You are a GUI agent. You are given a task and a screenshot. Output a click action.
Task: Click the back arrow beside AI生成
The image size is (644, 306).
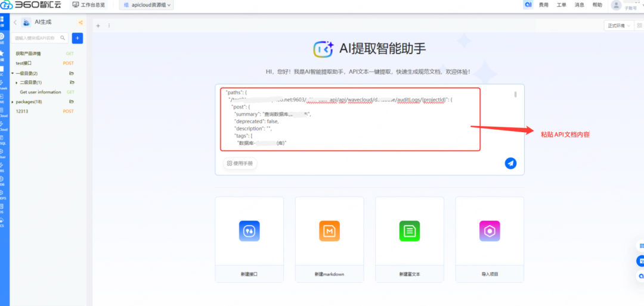(x=15, y=23)
